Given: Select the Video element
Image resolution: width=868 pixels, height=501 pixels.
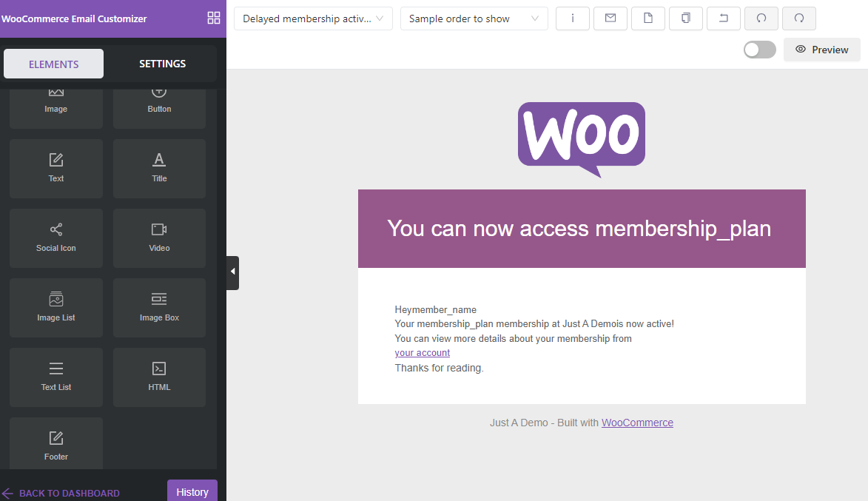Looking at the screenshot, I should 159,238.
